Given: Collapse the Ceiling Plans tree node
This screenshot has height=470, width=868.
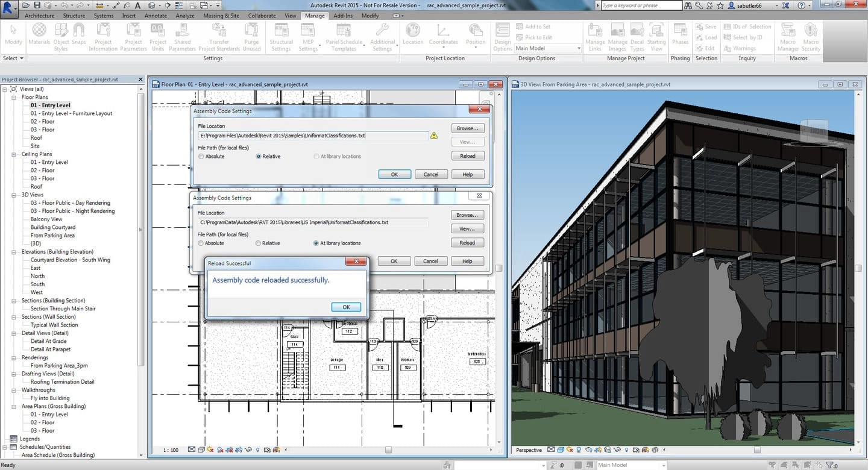Looking at the screenshot, I should [14, 154].
